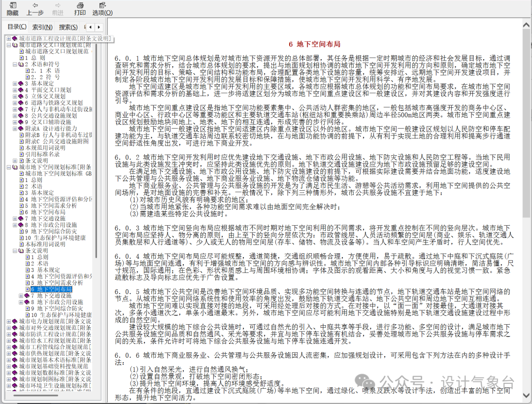
Task: Click the document pane scroll-up arrow
Action: (527, 25)
